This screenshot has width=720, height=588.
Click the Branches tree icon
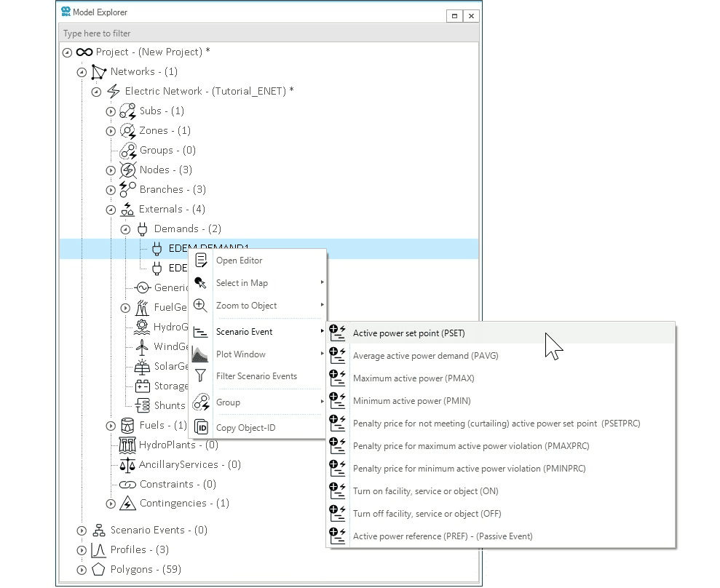click(127, 189)
